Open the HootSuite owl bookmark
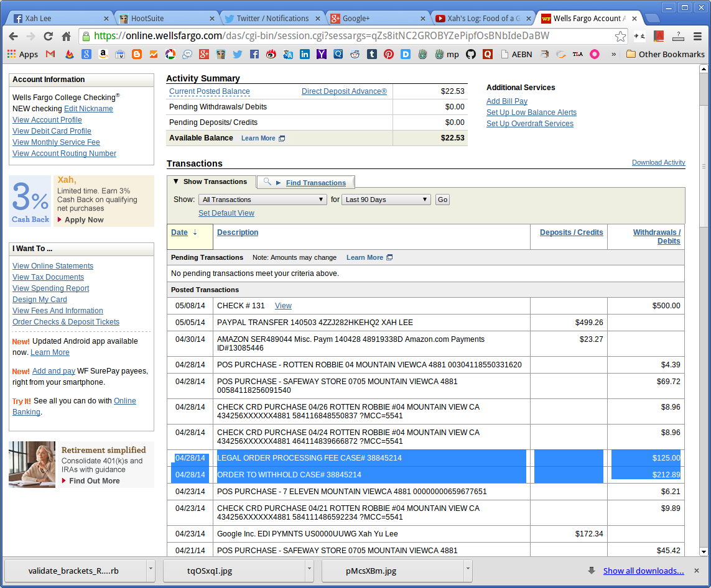Image resolution: width=711 pixels, height=588 pixels. [x=221, y=54]
